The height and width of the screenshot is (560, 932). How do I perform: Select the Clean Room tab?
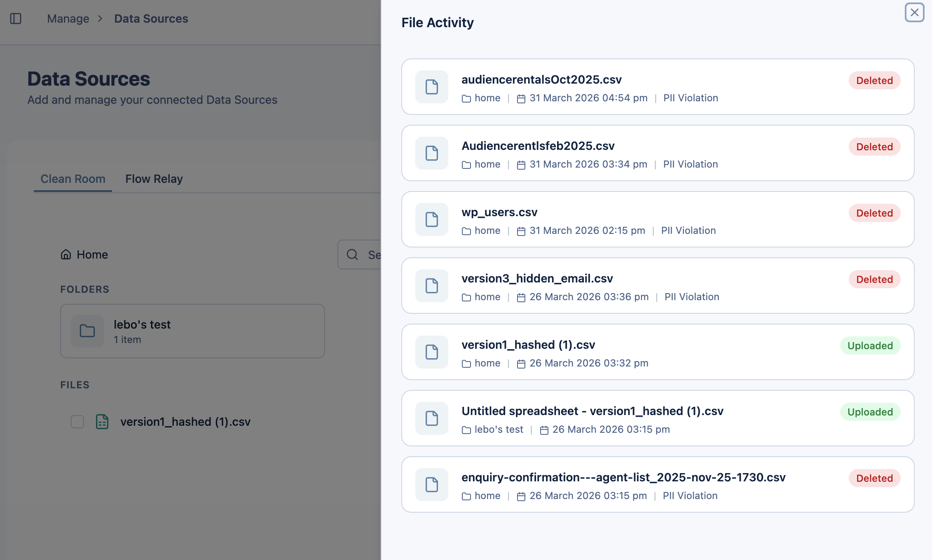coord(73,179)
